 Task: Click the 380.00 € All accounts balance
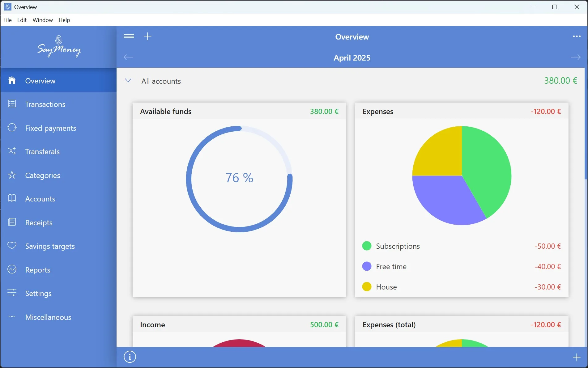(560, 81)
